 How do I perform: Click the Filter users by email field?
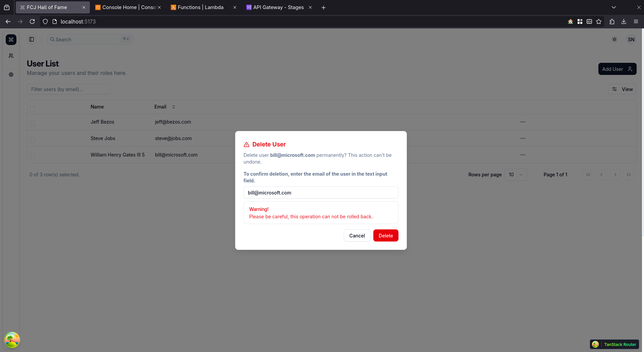pyautogui.click(x=69, y=89)
